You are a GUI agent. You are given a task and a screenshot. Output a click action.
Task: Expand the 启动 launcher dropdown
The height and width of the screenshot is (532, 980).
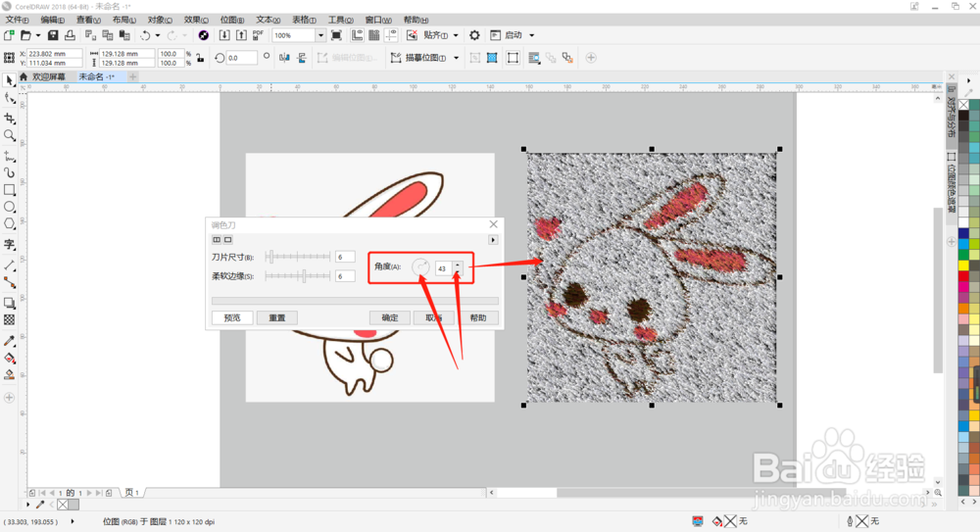pos(532,35)
